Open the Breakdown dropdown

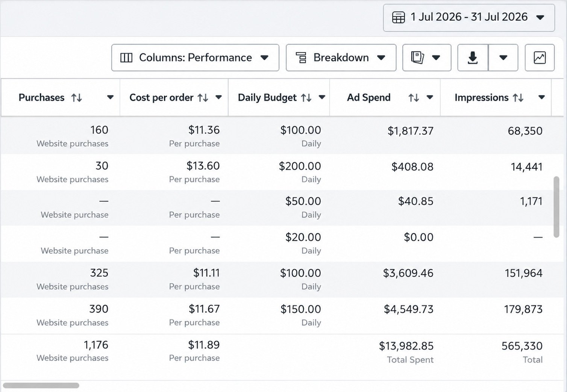click(x=341, y=58)
